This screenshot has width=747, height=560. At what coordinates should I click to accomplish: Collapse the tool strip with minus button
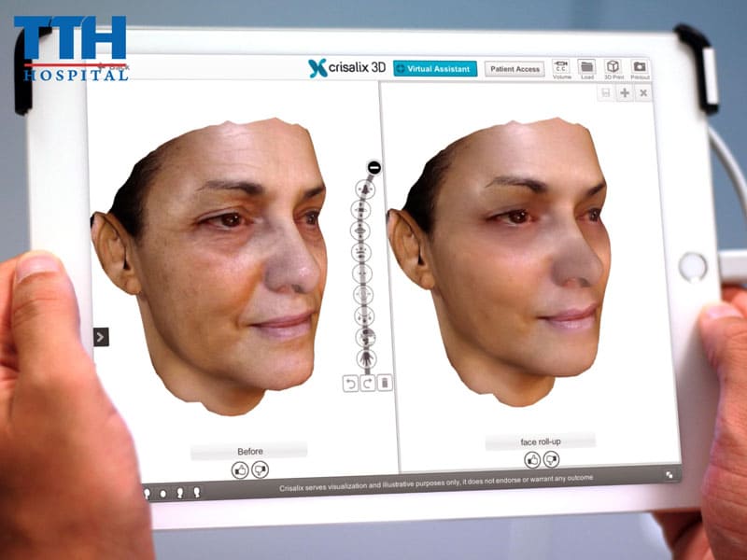point(374,167)
